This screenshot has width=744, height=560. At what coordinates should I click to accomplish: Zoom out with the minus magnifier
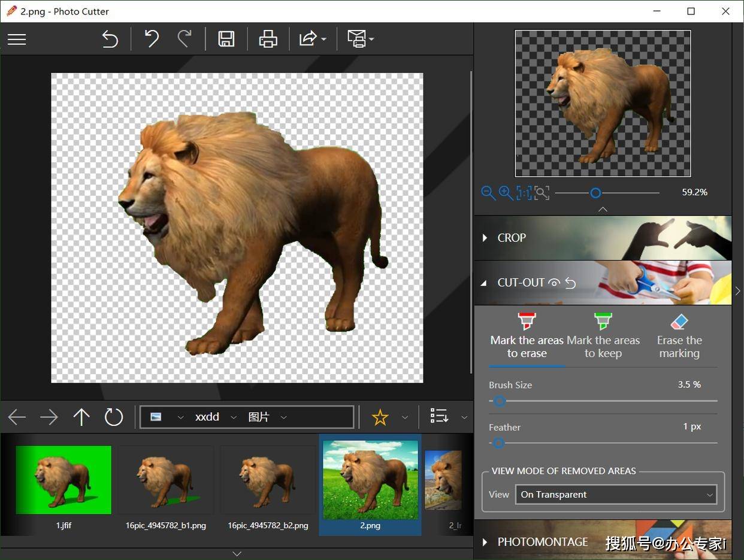coord(488,193)
